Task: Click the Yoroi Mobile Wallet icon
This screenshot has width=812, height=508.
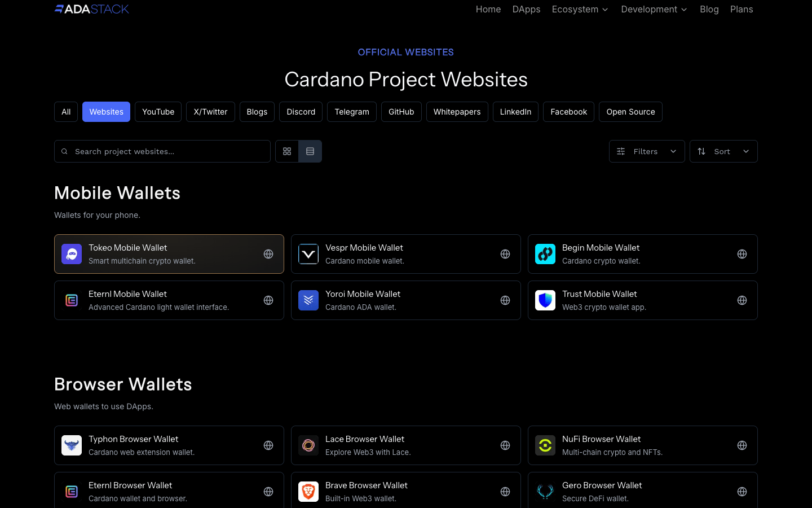Action: point(308,300)
